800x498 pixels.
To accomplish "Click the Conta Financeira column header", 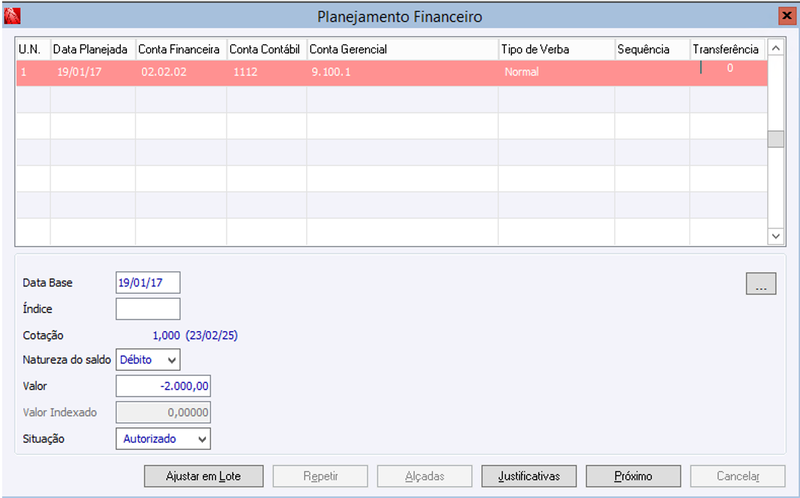I will pyautogui.click(x=181, y=49).
